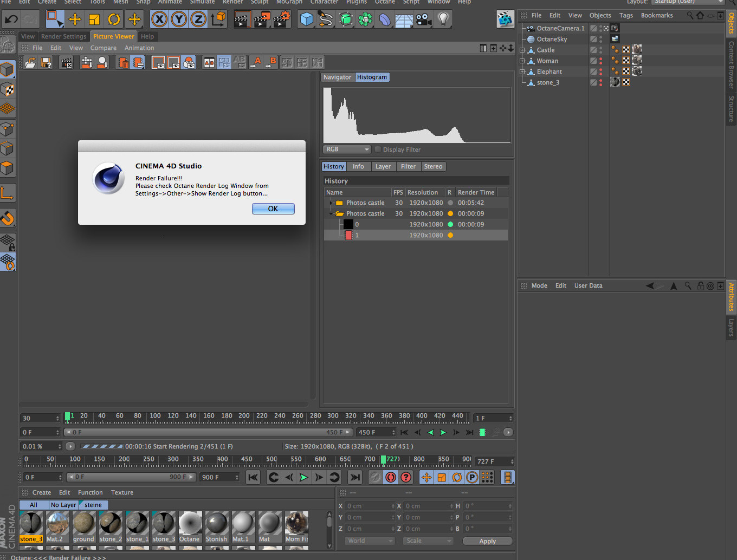Viewport: 737px width, 560px height.
Task: Click OK in the Render Failure dialog
Action: [273, 209]
